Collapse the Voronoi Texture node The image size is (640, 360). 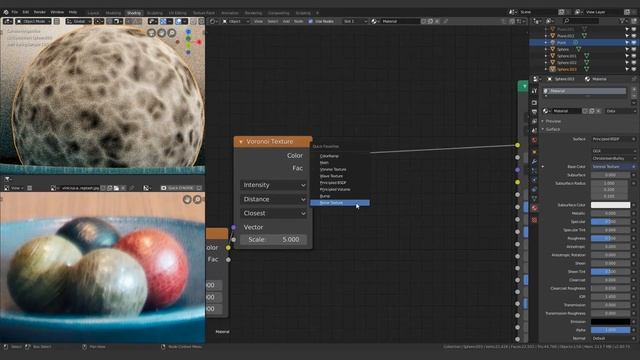pyautogui.click(x=241, y=142)
